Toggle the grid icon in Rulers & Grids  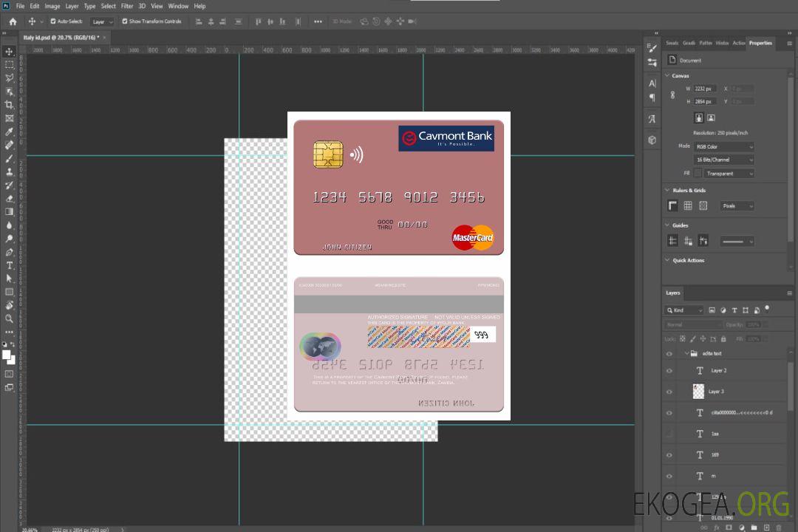coord(688,205)
